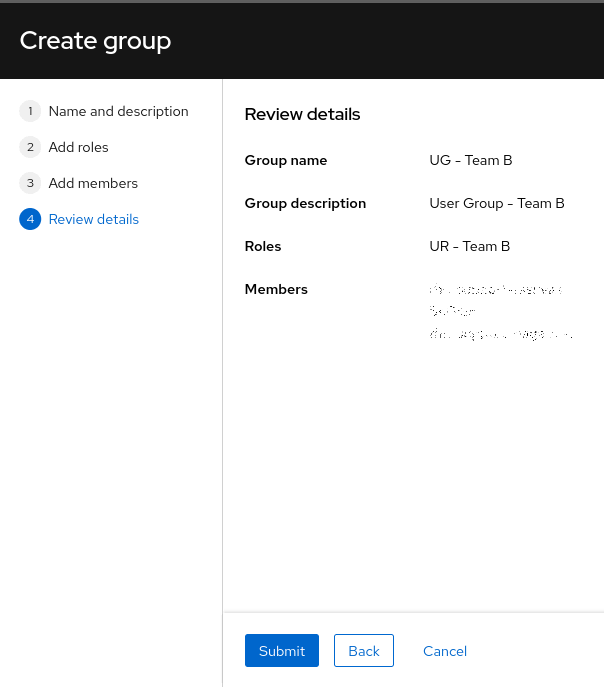604x687 pixels.
Task: Click the step 3 number circle
Action: point(30,183)
